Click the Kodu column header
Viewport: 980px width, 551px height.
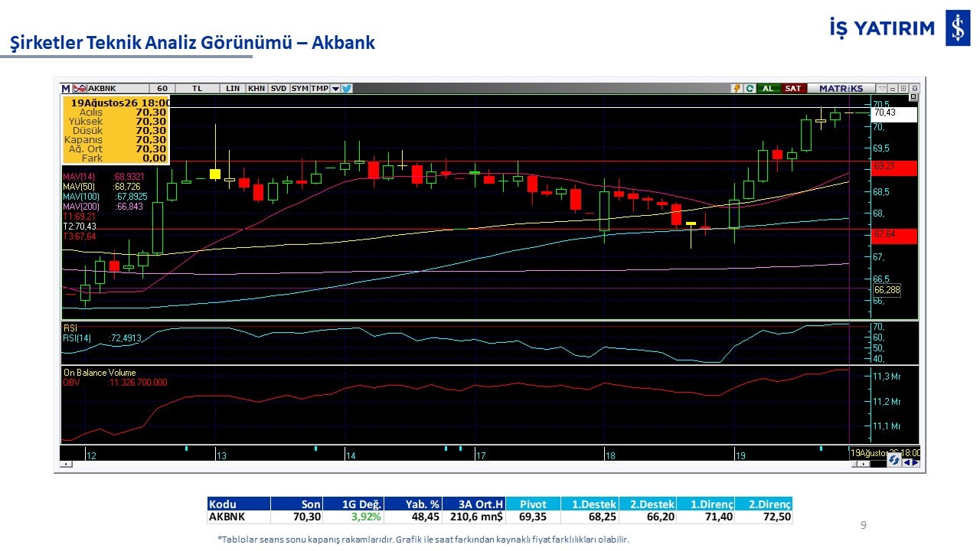tap(239, 504)
